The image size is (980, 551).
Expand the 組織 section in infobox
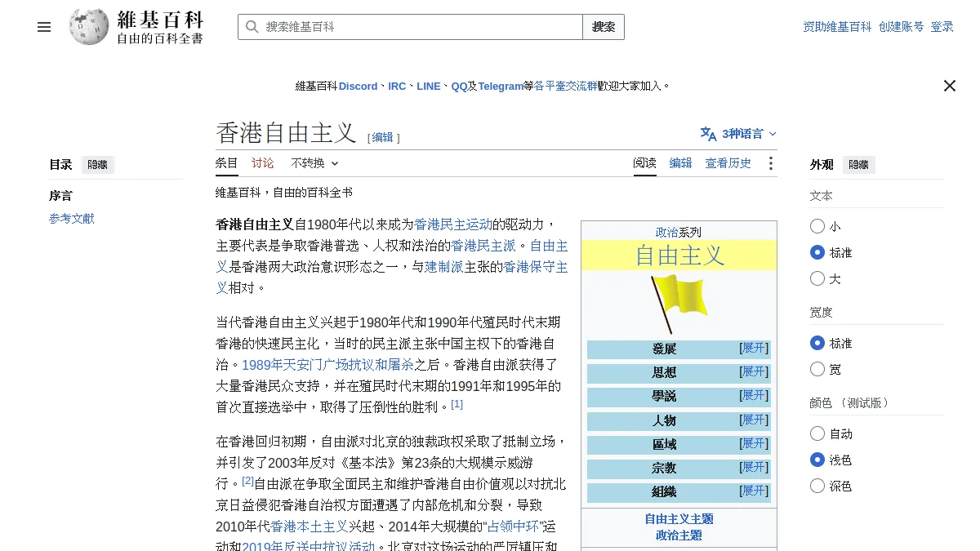click(754, 491)
